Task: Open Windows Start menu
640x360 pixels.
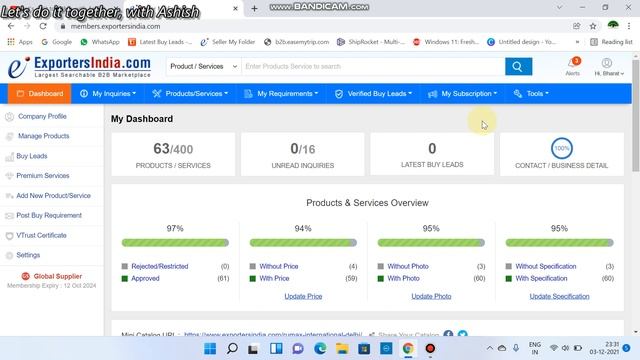Action: 210,349
